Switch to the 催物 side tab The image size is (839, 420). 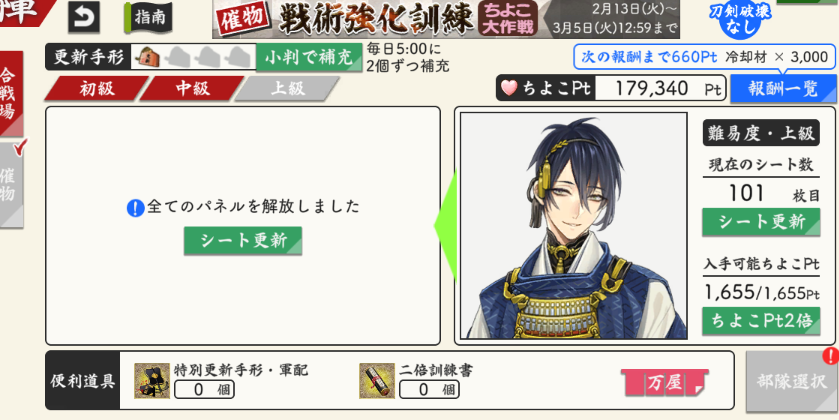11,185
